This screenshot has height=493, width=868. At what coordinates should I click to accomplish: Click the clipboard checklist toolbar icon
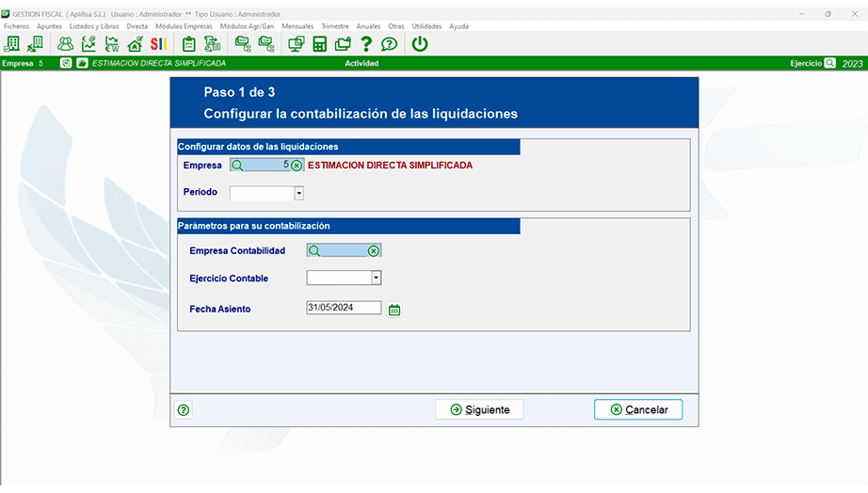189,44
